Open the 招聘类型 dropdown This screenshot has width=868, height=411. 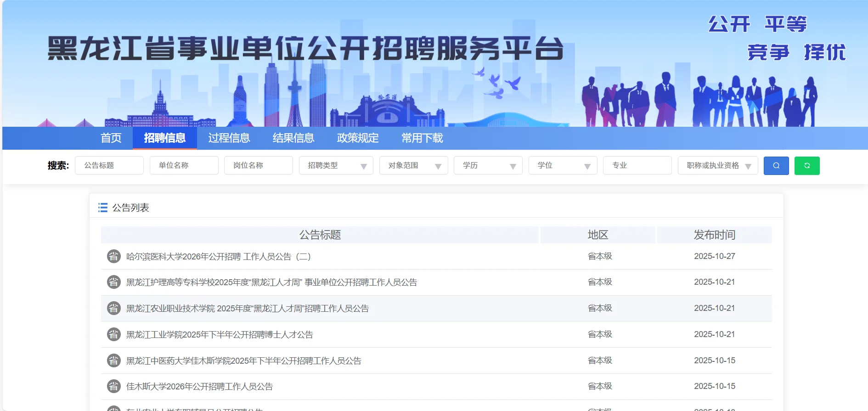336,165
